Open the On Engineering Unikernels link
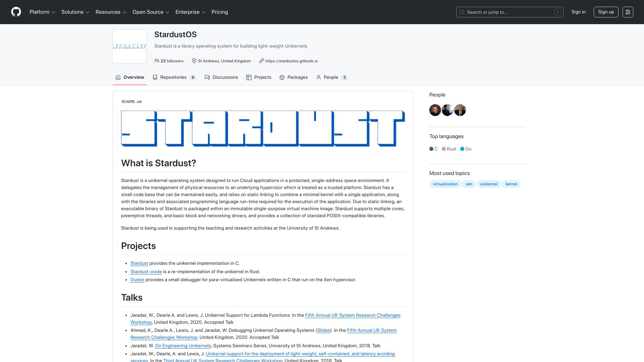The image size is (644, 362). tap(183, 346)
